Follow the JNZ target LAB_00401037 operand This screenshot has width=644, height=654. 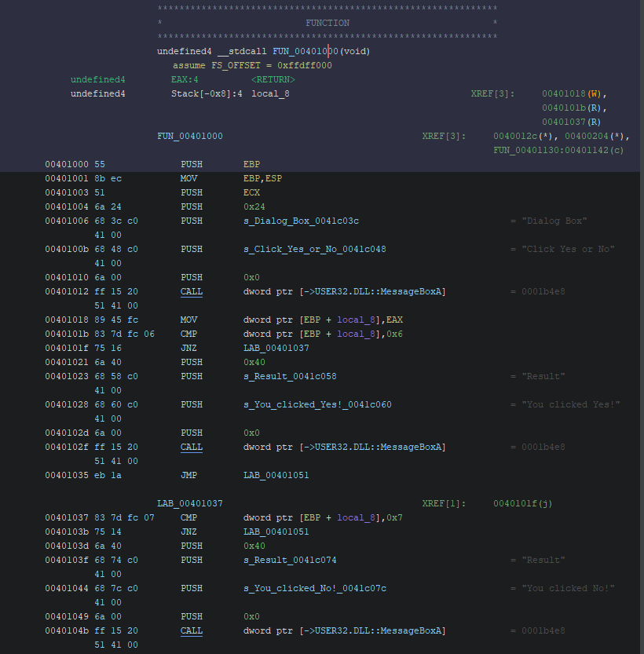pos(276,348)
